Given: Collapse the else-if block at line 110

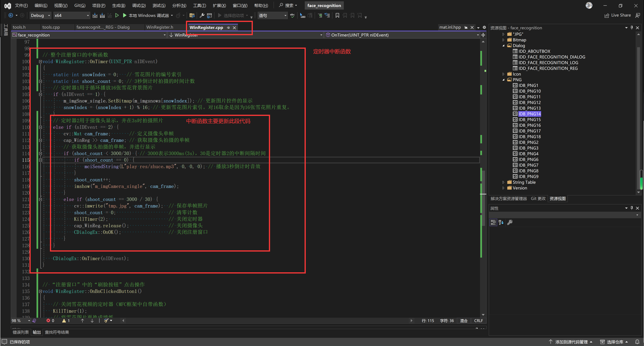Looking at the screenshot, I should click(40, 127).
